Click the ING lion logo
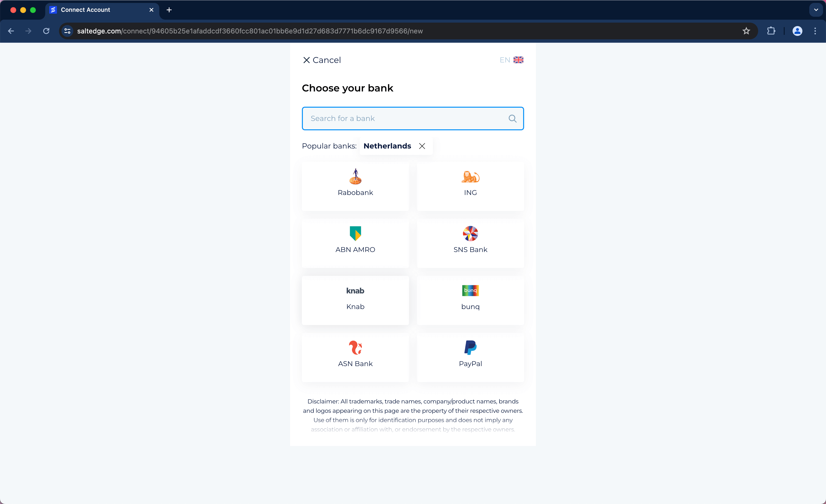 [x=470, y=177]
